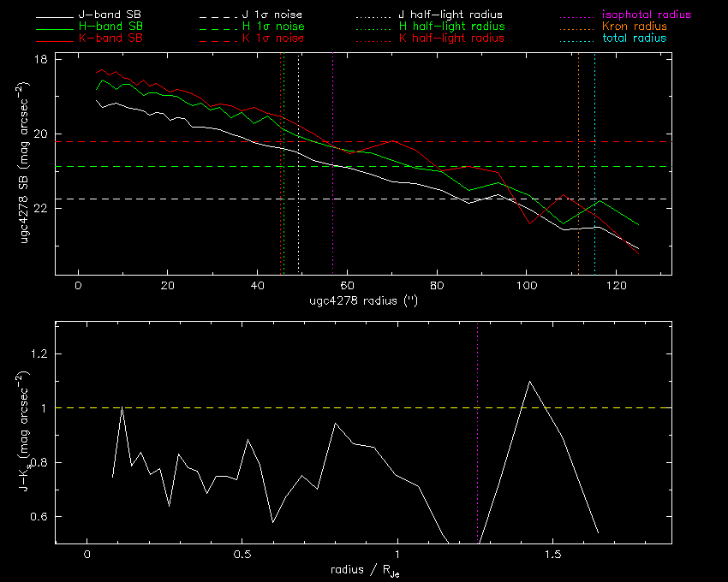
Task: Click the cyan dotted sample beside total radius
Action: coord(576,41)
